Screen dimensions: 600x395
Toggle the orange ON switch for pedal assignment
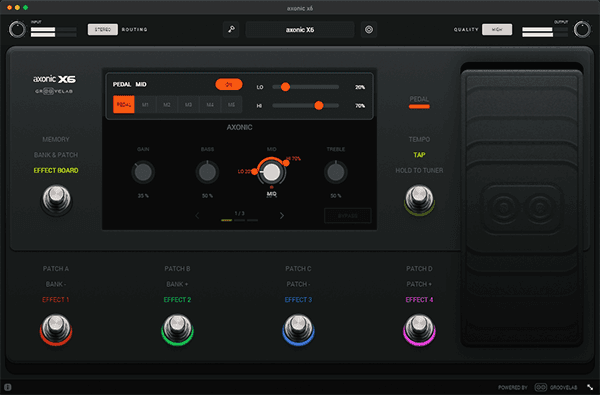pos(229,84)
